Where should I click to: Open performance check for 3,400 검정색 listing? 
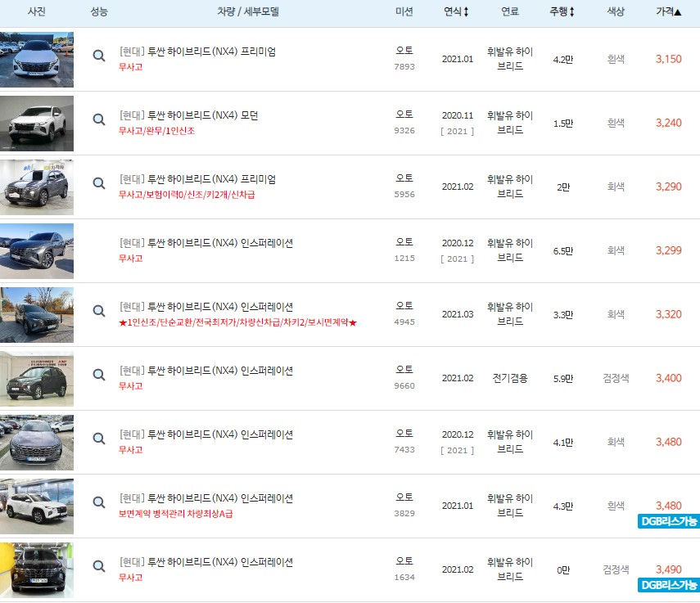click(99, 375)
